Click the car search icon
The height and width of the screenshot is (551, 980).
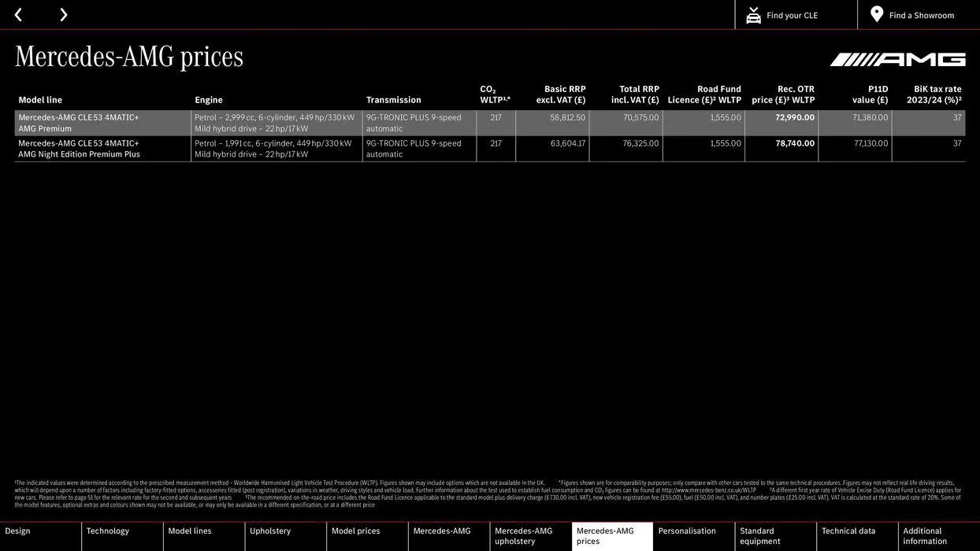click(x=753, y=15)
